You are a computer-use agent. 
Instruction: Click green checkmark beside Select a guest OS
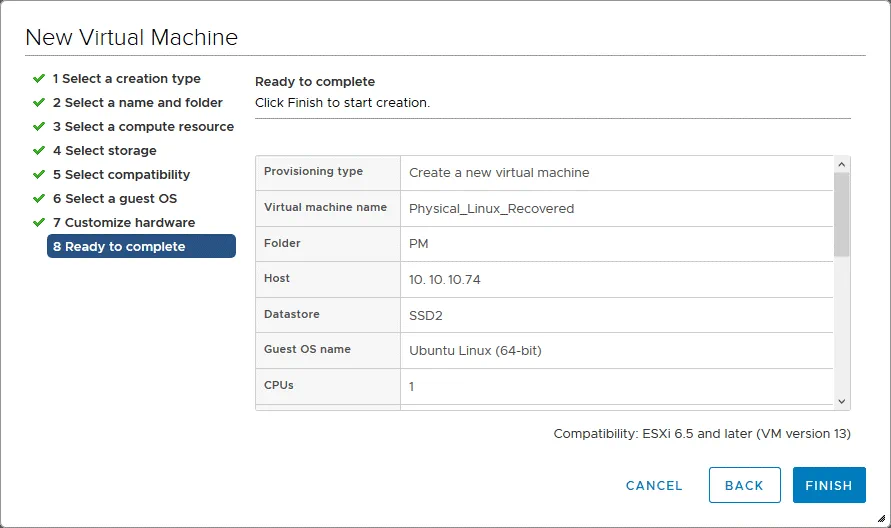pos(39,198)
